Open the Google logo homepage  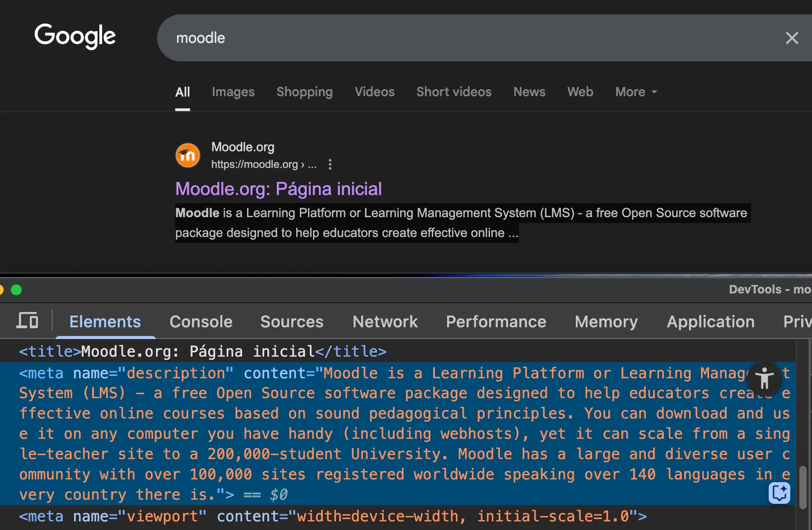click(75, 36)
